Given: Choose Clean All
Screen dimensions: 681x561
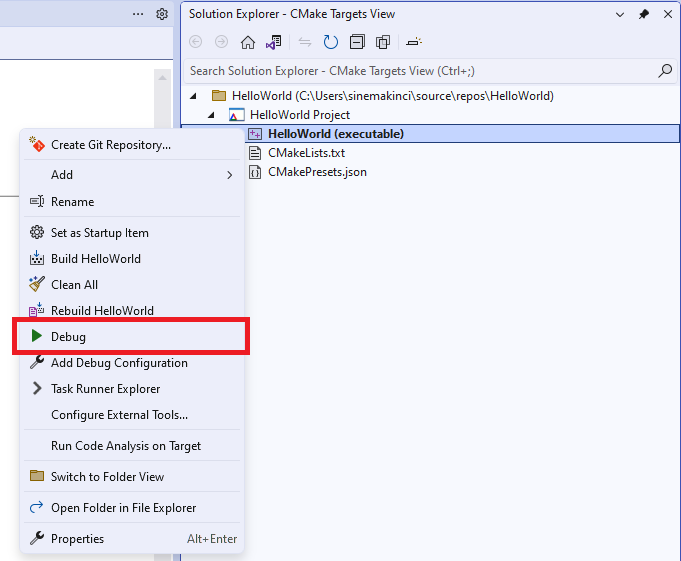Looking at the screenshot, I should tap(132, 285).
